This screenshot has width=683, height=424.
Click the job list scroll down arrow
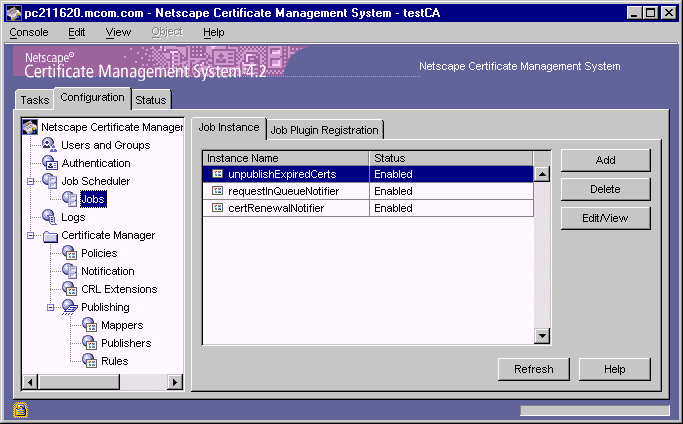542,336
